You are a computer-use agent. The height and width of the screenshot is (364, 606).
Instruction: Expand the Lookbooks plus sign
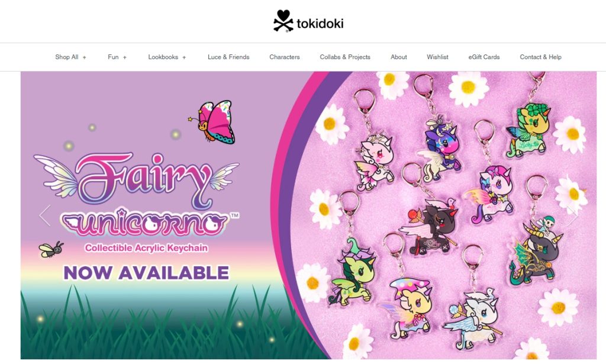coord(184,57)
